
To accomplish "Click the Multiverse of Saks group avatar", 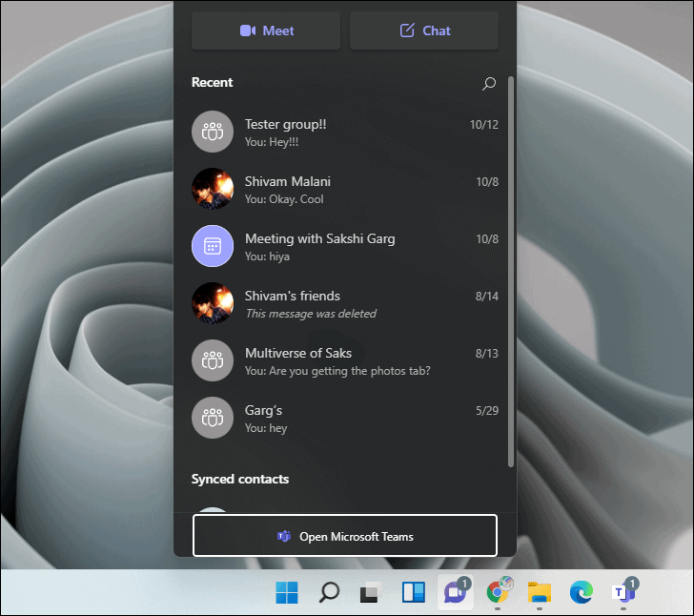I will pos(213,360).
